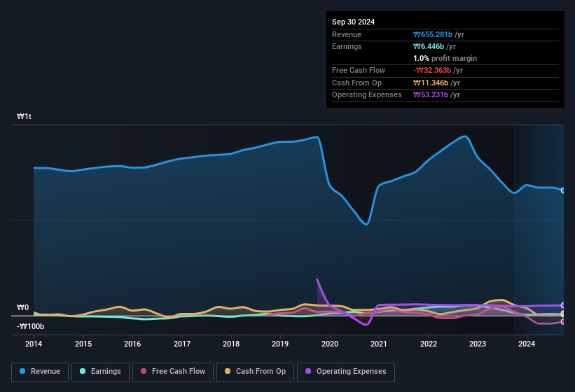Click the 2022 x-axis label
This screenshot has height=392, width=575.
pyautogui.click(x=429, y=344)
